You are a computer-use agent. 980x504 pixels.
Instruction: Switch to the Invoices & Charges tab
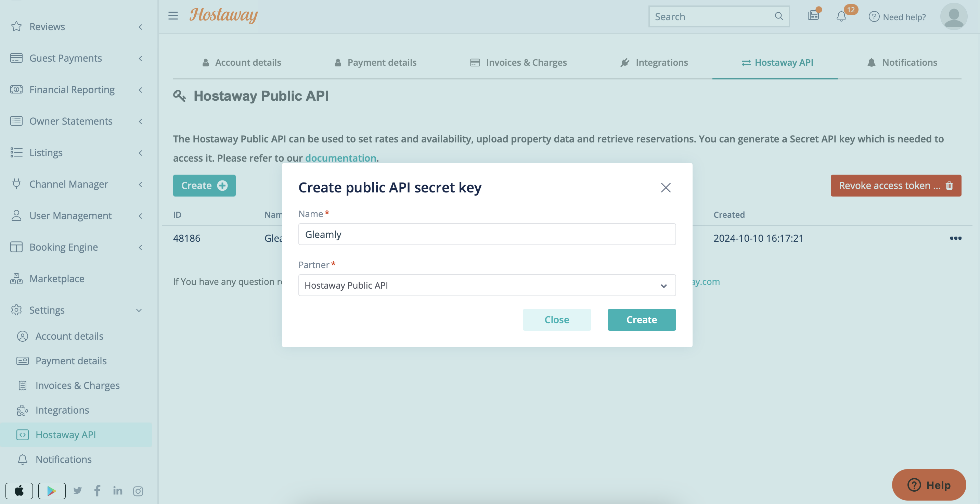pos(518,62)
